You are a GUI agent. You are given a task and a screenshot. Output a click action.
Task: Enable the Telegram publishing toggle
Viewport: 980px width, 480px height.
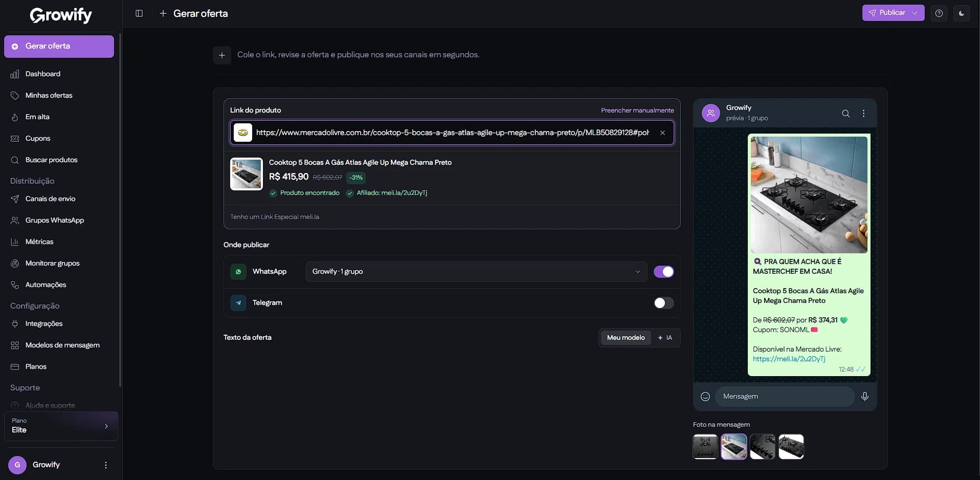click(664, 303)
